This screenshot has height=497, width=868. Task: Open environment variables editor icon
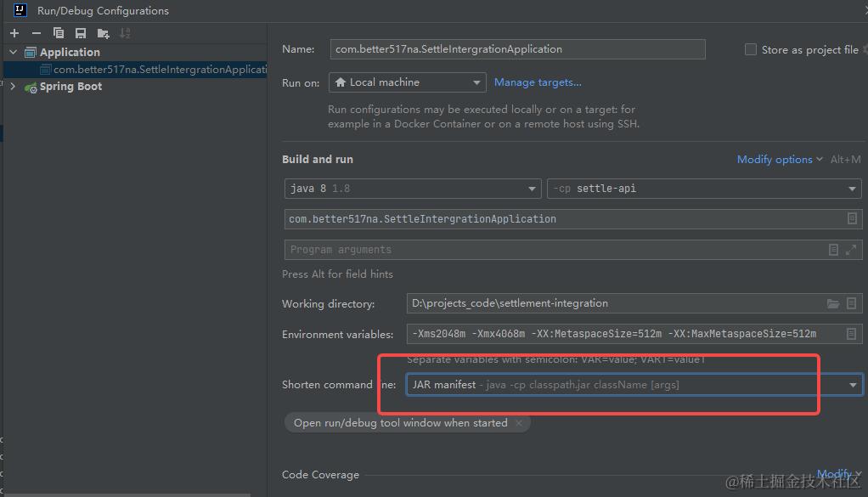tap(852, 334)
